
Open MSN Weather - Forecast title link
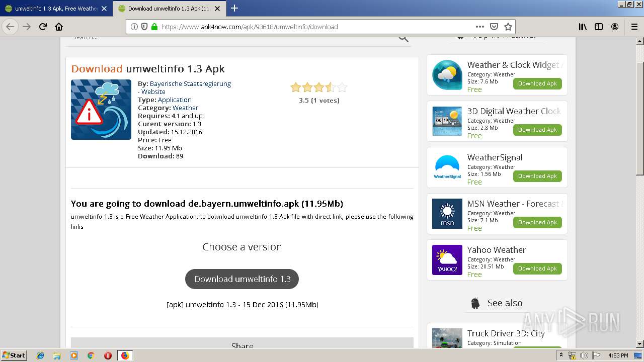[x=514, y=204]
